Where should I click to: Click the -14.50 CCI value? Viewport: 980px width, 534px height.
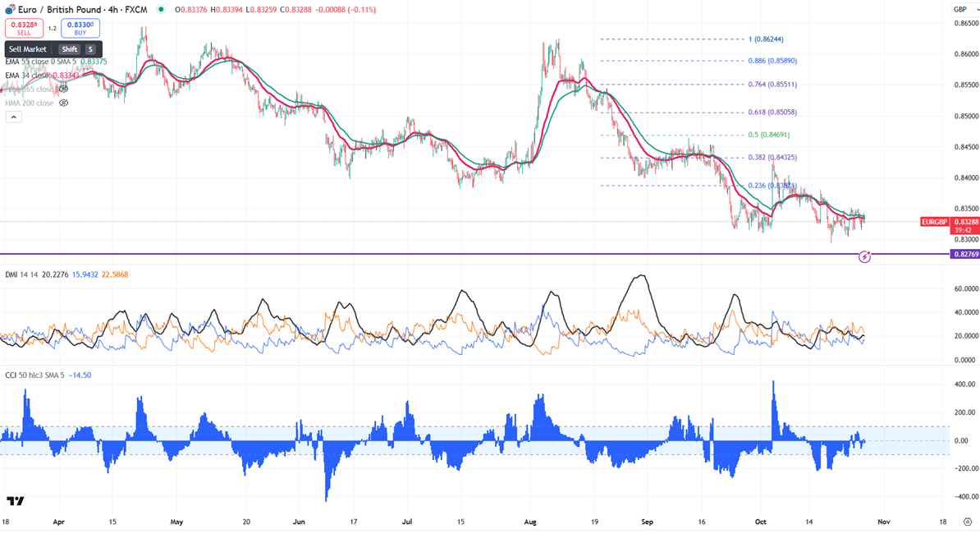pos(80,375)
